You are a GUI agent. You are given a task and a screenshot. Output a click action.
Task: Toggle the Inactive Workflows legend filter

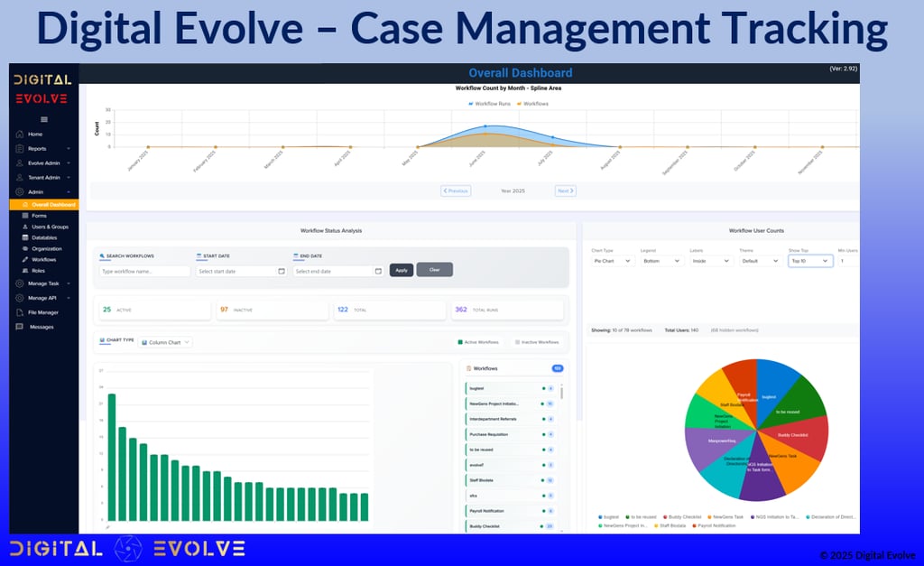click(x=537, y=342)
